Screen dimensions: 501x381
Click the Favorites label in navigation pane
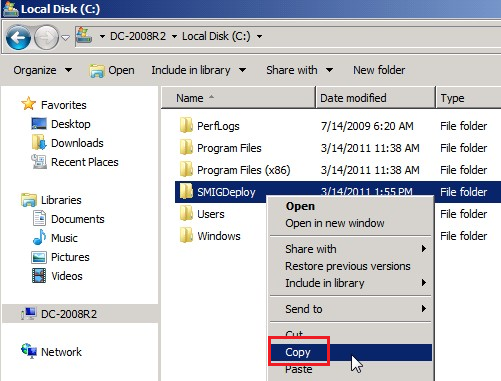(x=64, y=105)
